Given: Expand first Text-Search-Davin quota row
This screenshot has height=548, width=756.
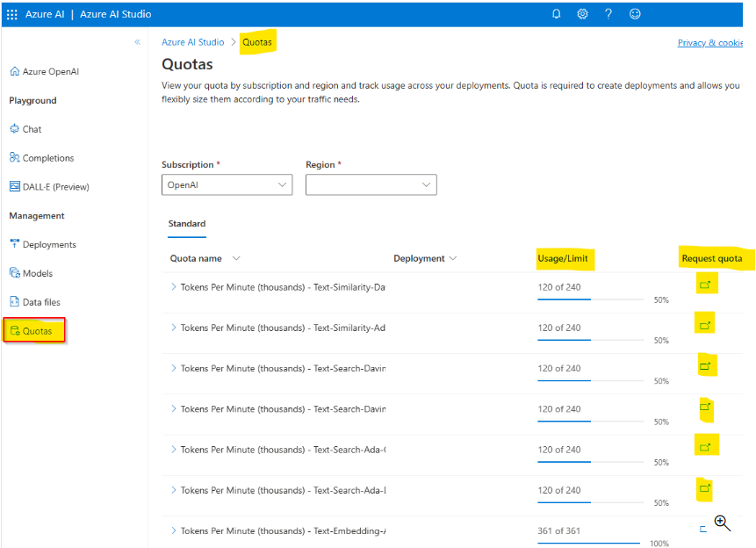Looking at the screenshot, I should [174, 368].
